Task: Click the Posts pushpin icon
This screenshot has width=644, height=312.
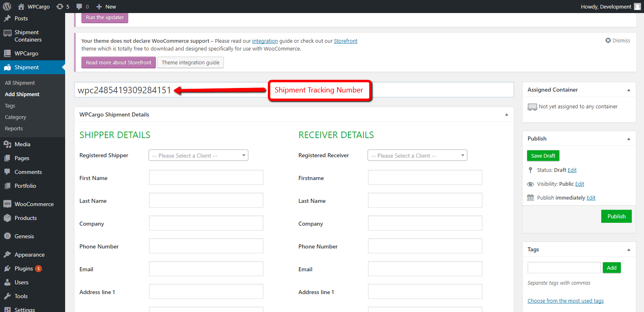Action: [7, 18]
